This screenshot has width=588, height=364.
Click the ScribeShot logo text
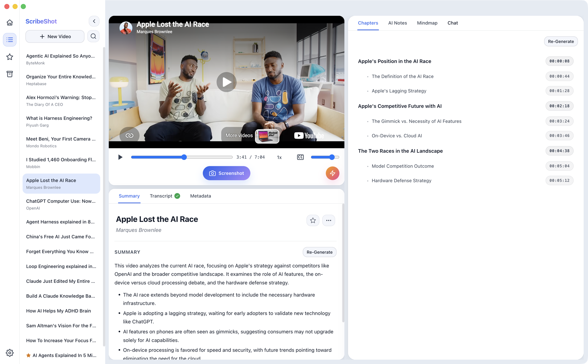coord(41,21)
